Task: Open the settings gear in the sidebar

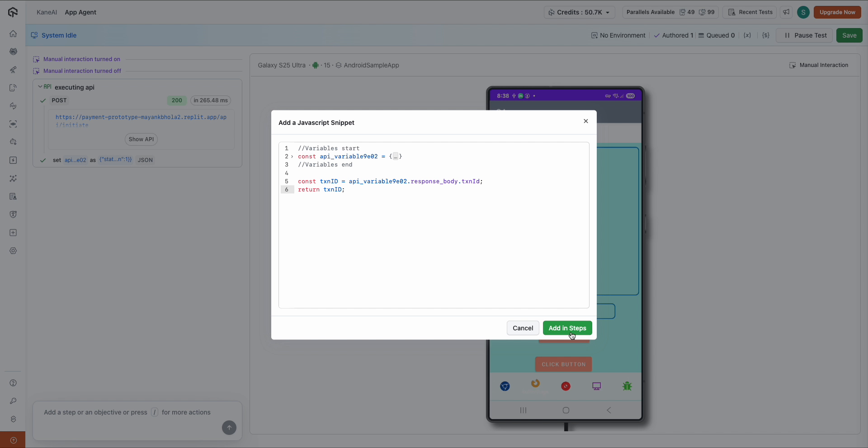Action: [13, 251]
